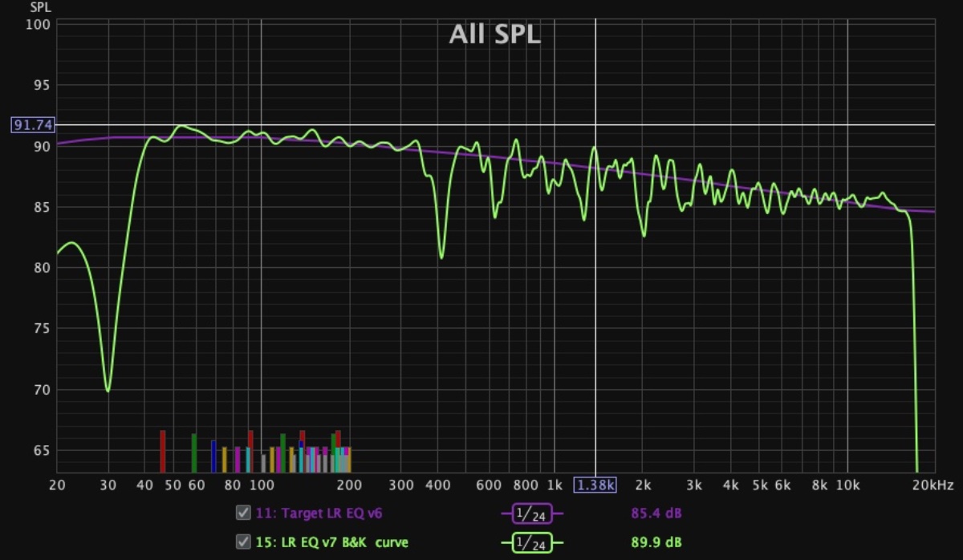Uncheck the Target LR EQ v6 trace checkbox
The width and height of the screenshot is (963, 560).
(x=242, y=513)
